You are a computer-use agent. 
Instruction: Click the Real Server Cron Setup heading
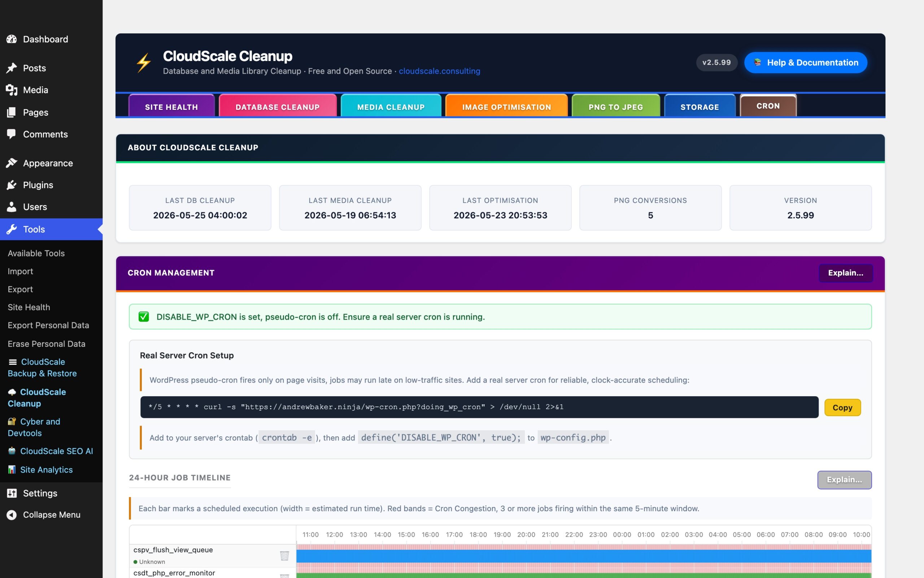pyautogui.click(x=187, y=355)
